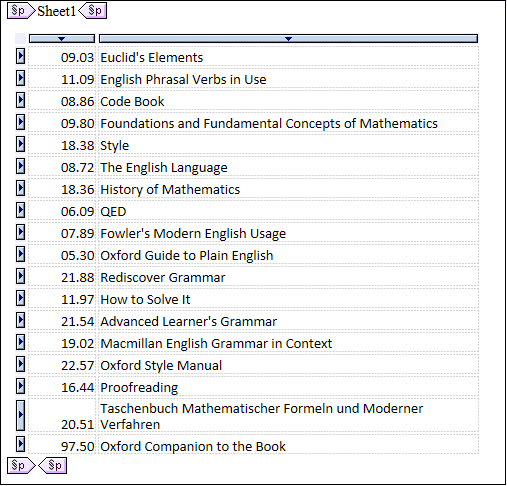
Task: Select the History of Mathematics title cell
Action: point(288,189)
